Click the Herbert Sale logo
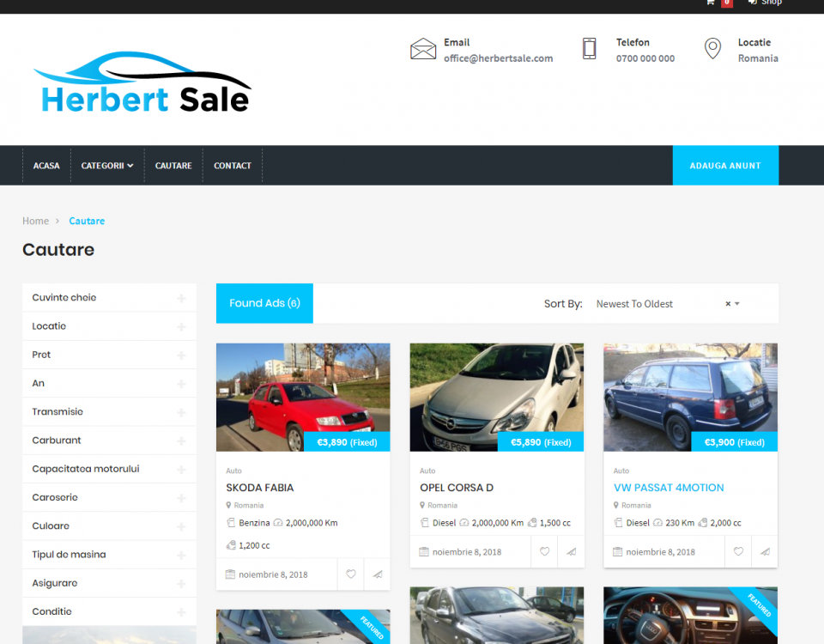The width and height of the screenshot is (824, 644). click(142, 82)
